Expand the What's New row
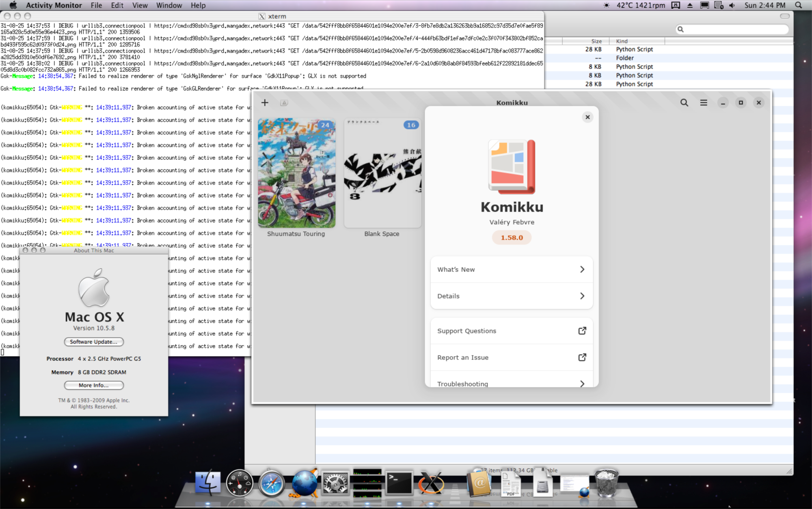This screenshot has height=509, width=812. [x=511, y=270]
